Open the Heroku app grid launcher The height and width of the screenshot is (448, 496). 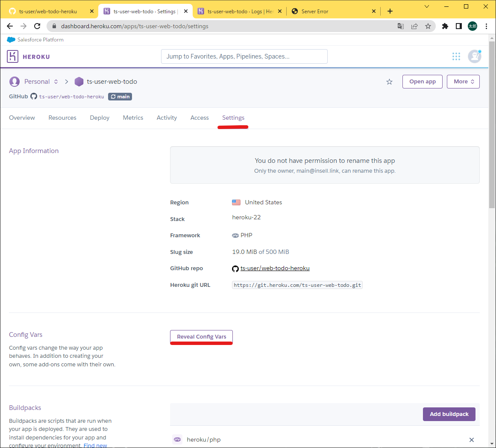point(456,56)
